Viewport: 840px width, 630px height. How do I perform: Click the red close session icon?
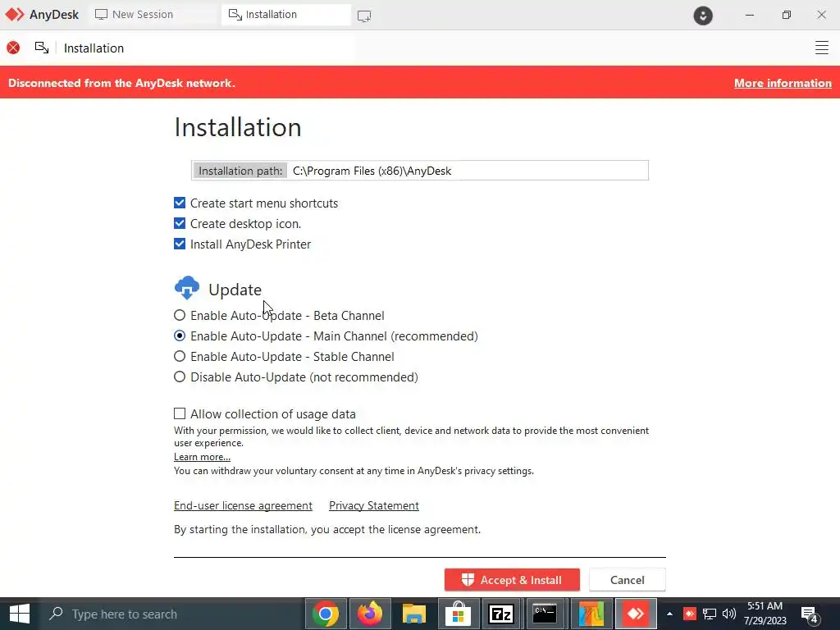pos(13,48)
